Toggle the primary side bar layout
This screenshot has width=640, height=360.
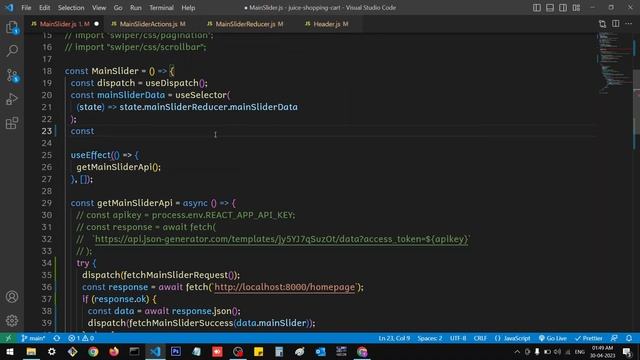pos(537,8)
